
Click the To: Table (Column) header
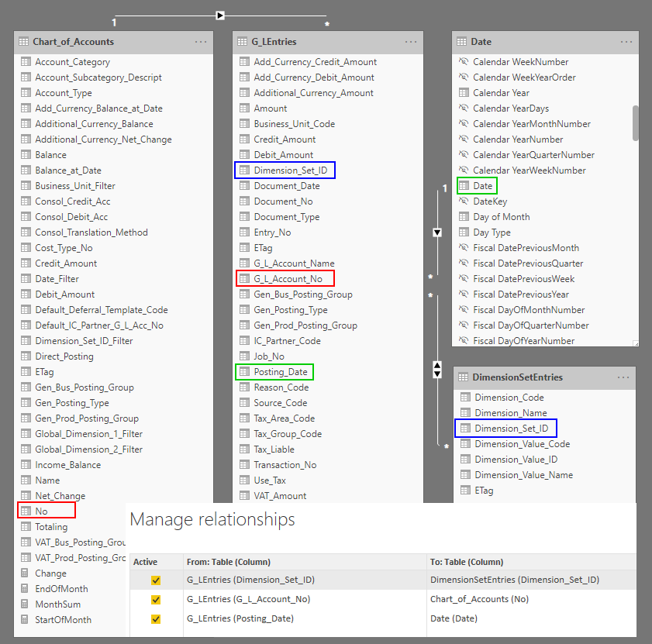pyautogui.click(x=467, y=562)
